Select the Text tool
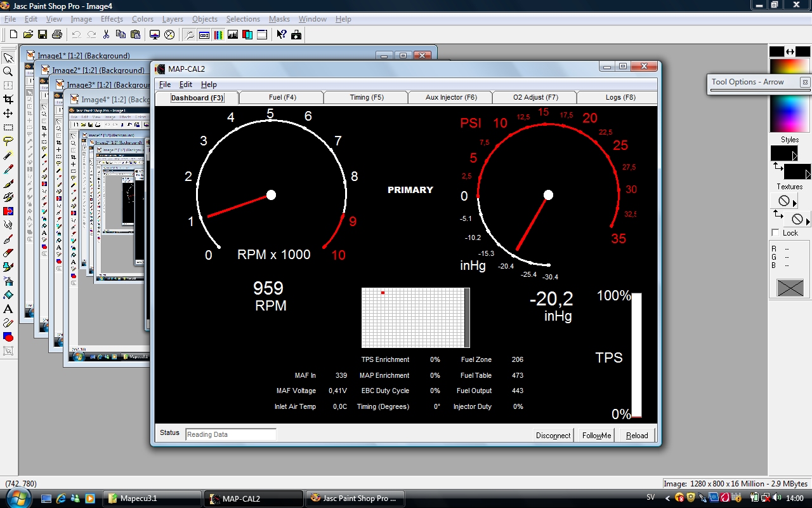The width and height of the screenshot is (812, 508). coord(8,309)
